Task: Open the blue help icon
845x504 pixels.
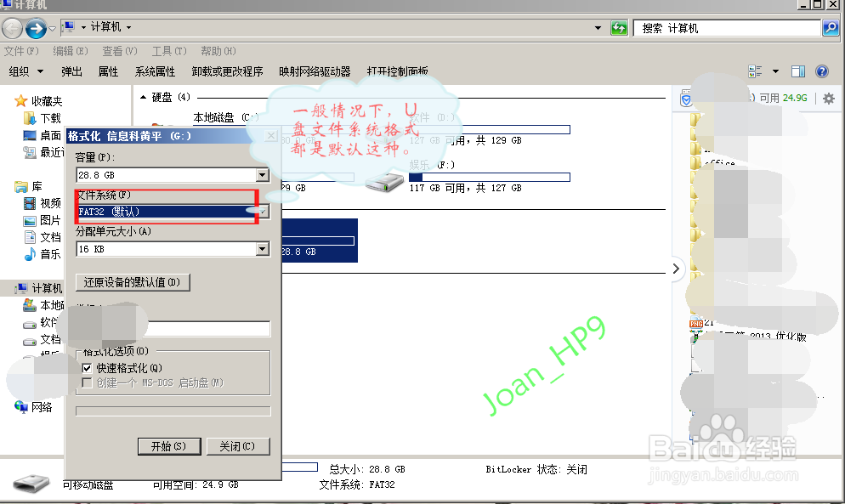Action: (x=822, y=71)
